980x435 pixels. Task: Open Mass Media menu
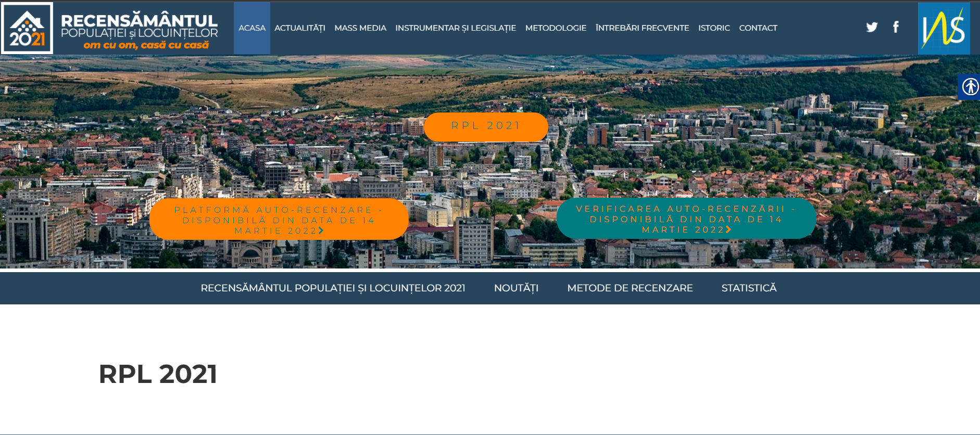(x=360, y=28)
